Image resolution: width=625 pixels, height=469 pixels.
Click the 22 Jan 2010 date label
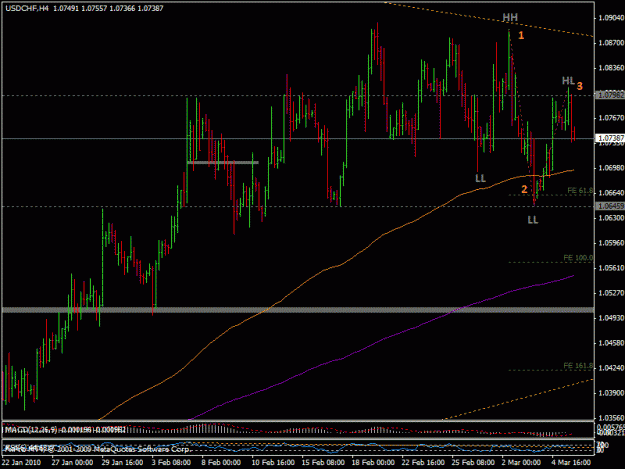click(21, 462)
